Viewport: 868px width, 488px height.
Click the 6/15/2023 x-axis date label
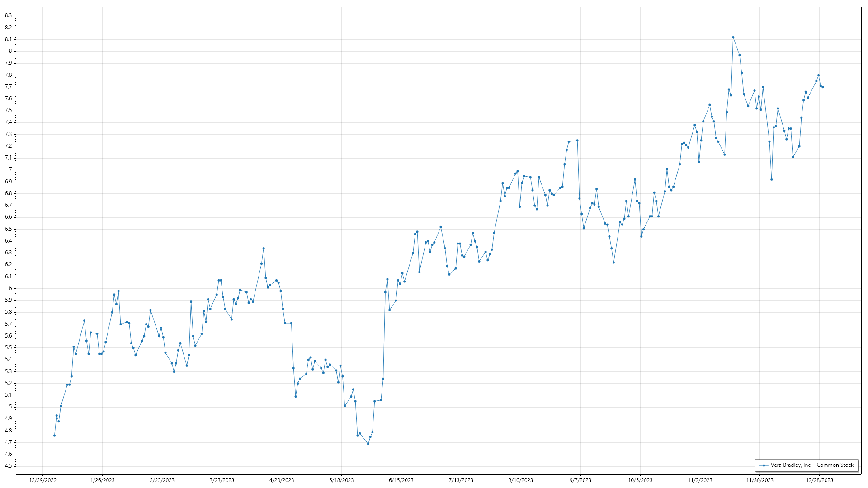tap(401, 480)
